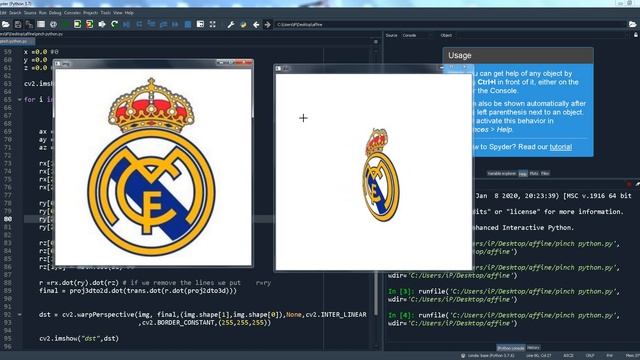Stop debugging with the blue square icon

coord(188,24)
